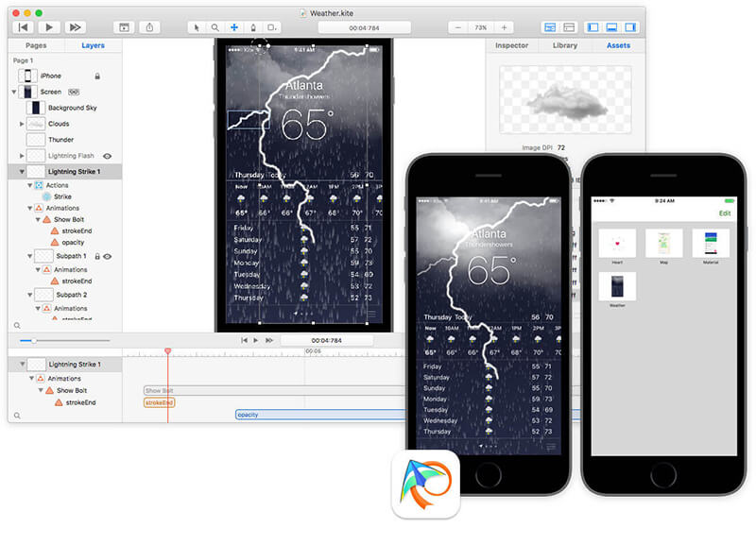Select the strokeEnd keyframe bar in timeline

tap(159, 402)
